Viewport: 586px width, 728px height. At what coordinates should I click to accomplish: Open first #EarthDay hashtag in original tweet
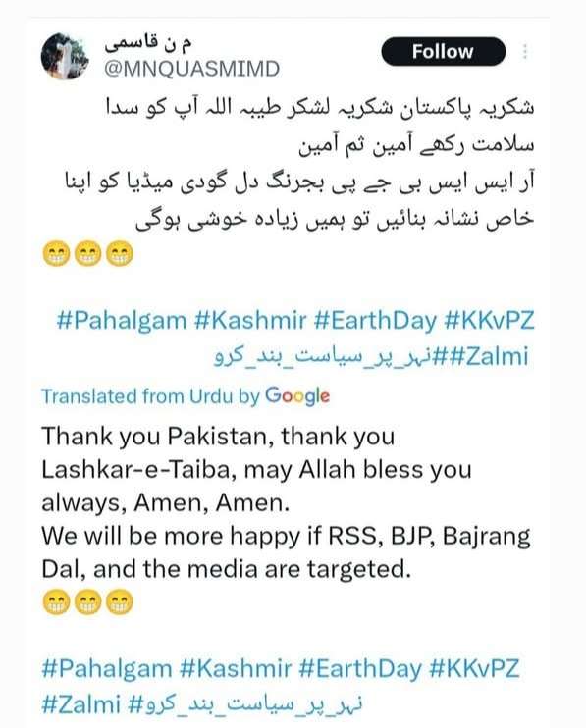[375, 321]
